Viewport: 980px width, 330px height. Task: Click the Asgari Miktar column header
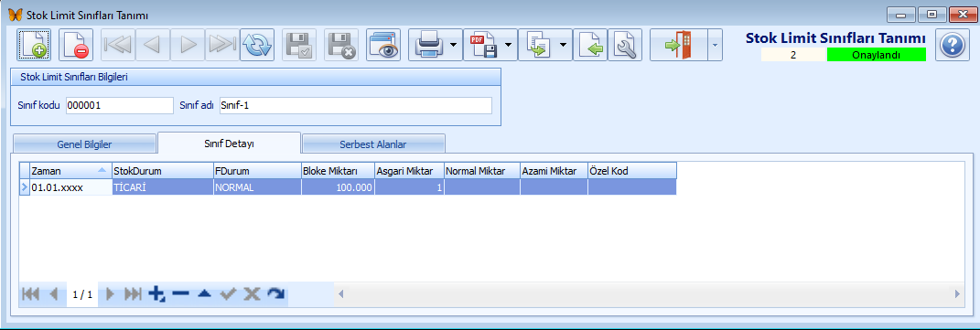coord(410,170)
